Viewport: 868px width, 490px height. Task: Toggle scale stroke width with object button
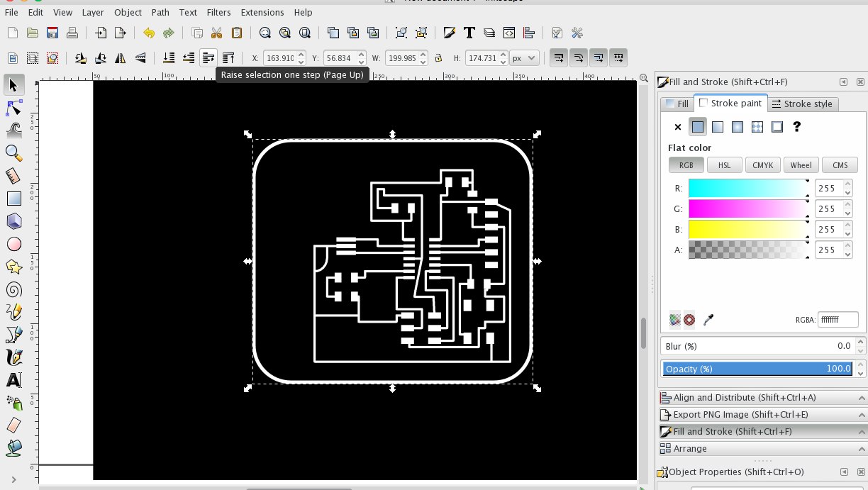coord(559,57)
